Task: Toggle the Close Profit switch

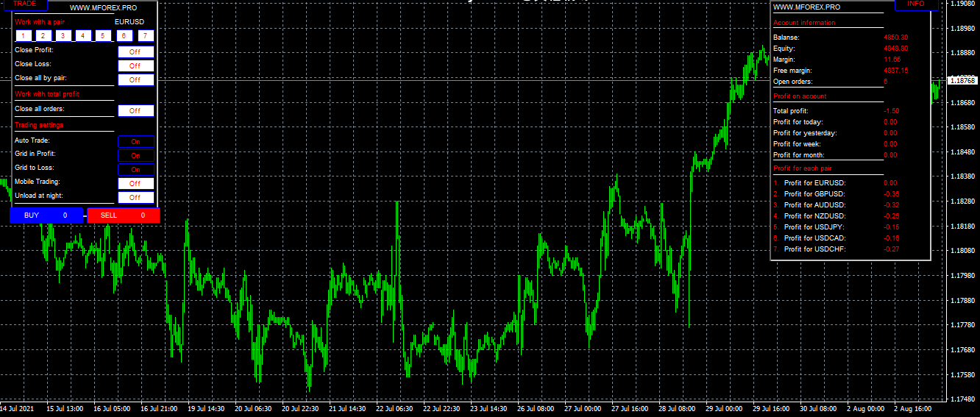Action: coord(135,52)
